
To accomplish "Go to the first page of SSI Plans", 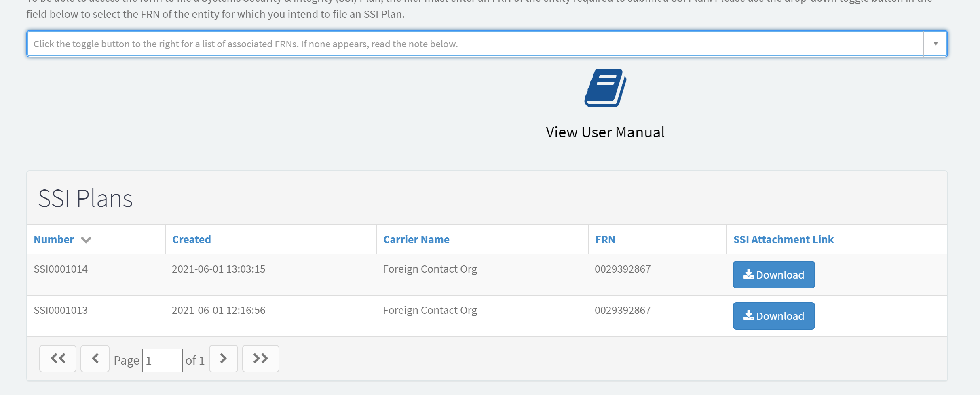I will coord(58,358).
